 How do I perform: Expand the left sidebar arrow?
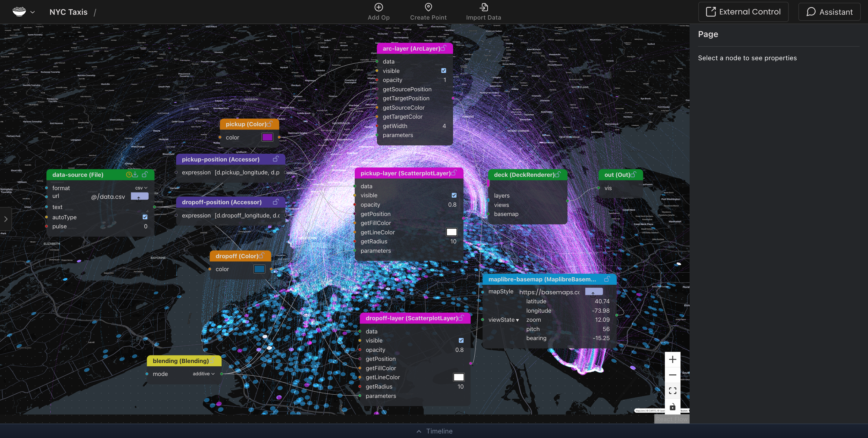pos(6,219)
